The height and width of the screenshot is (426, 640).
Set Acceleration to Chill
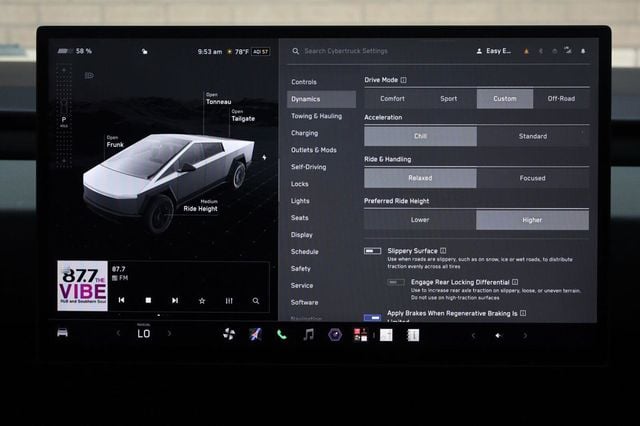[420, 136]
